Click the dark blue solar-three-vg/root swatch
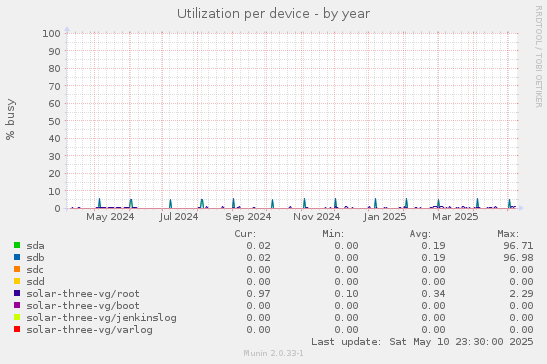 pos(17,293)
